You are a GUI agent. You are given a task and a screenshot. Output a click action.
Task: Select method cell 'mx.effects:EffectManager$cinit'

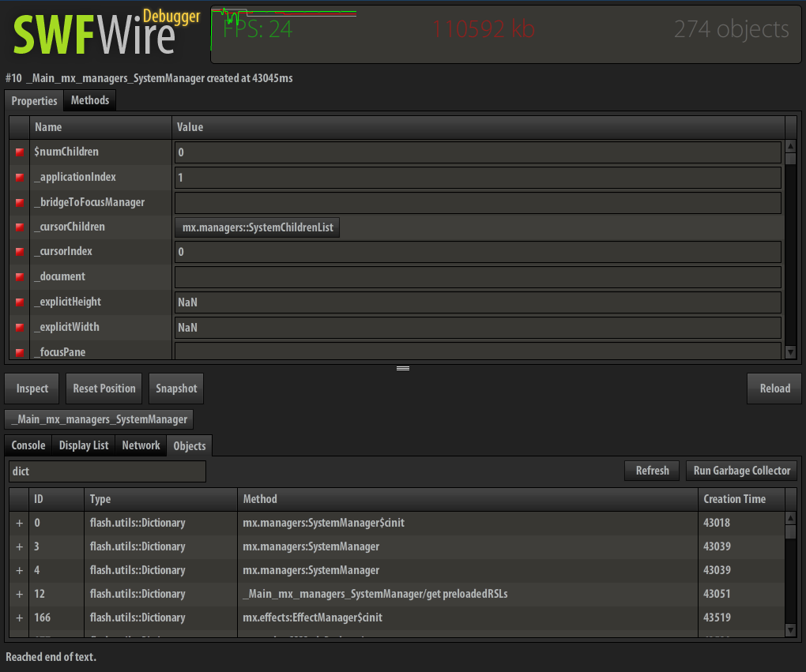(313, 618)
